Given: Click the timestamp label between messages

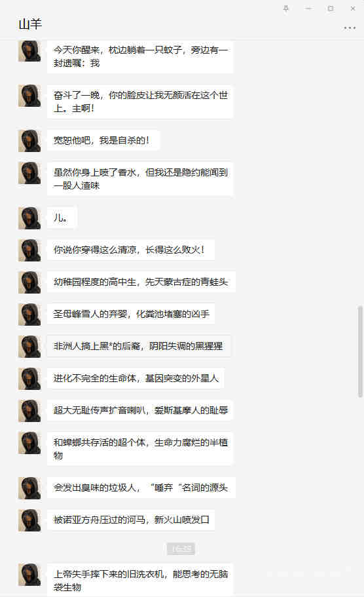Looking at the screenshot, I should pos(181,549).
